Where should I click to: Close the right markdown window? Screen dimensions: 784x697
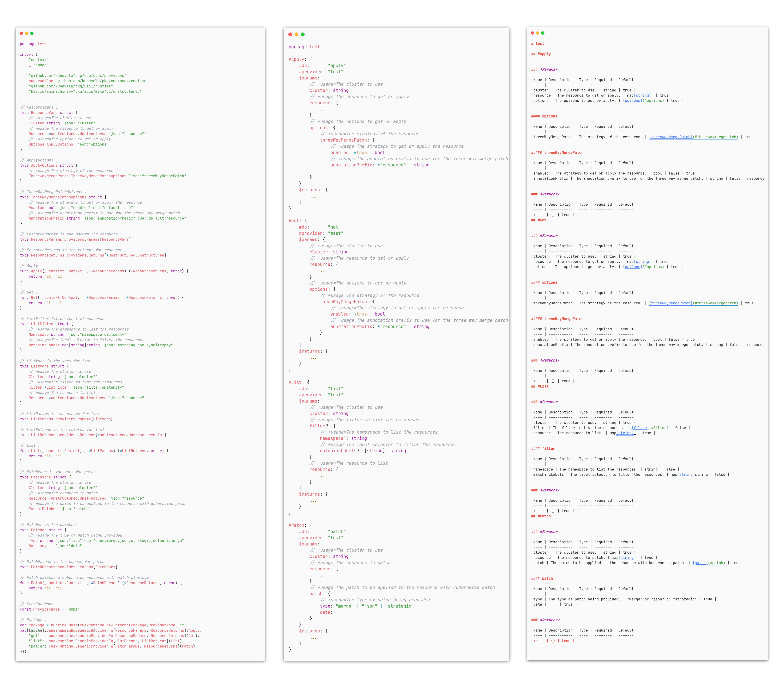point(532,33)
